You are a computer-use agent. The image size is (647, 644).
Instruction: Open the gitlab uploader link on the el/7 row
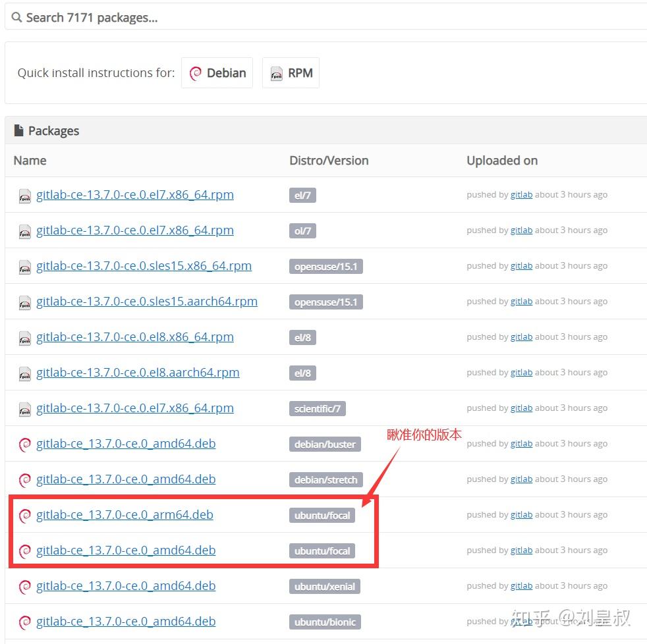click(x=521, y=194)
